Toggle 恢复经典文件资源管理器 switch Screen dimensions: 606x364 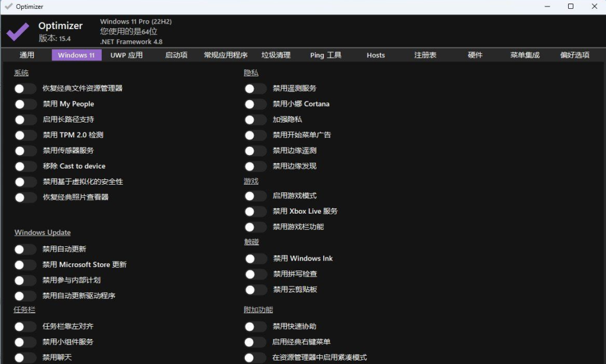[25, 88]
